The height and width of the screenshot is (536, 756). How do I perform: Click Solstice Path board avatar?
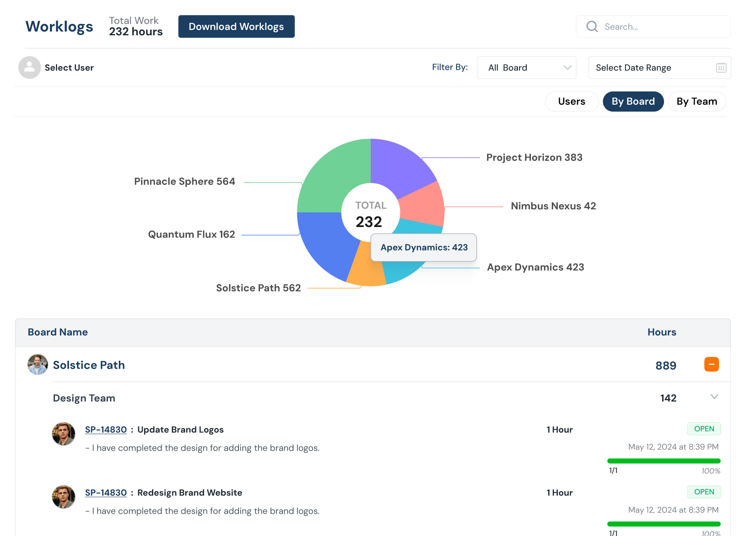pos(37,364)
